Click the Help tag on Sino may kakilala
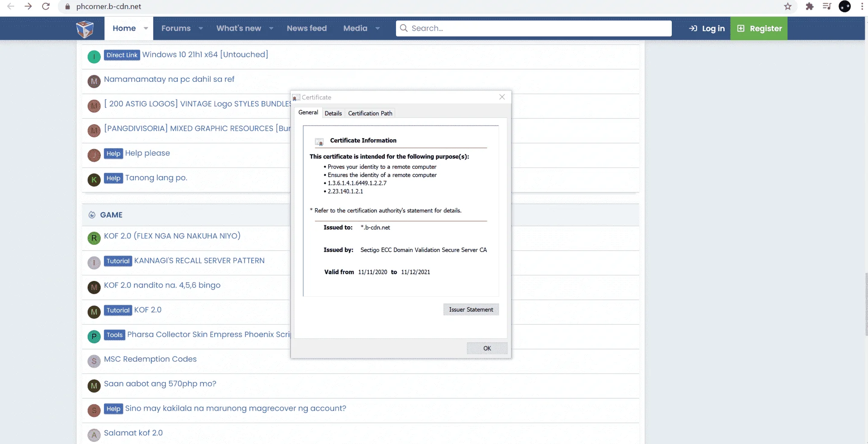 113,409
